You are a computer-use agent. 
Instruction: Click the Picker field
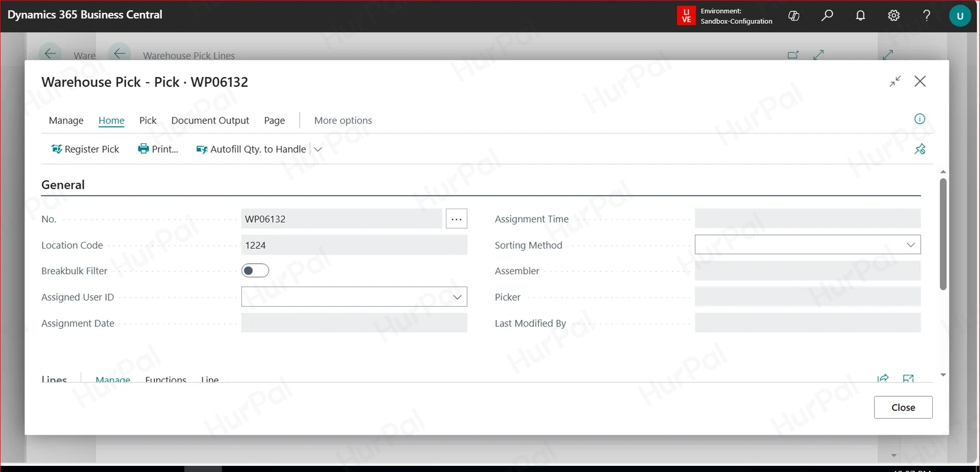coord(808,297)
